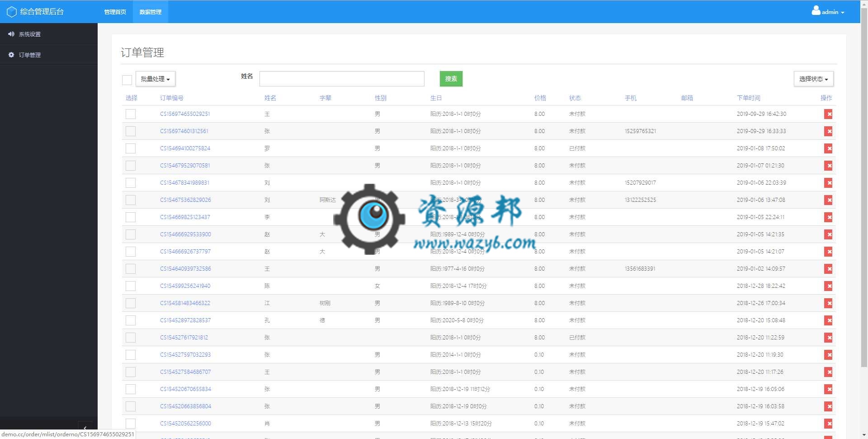This screenshot has width=868, height=439.
Task: Check the box for order CS154640939732586
Action: tap(131, 269)
